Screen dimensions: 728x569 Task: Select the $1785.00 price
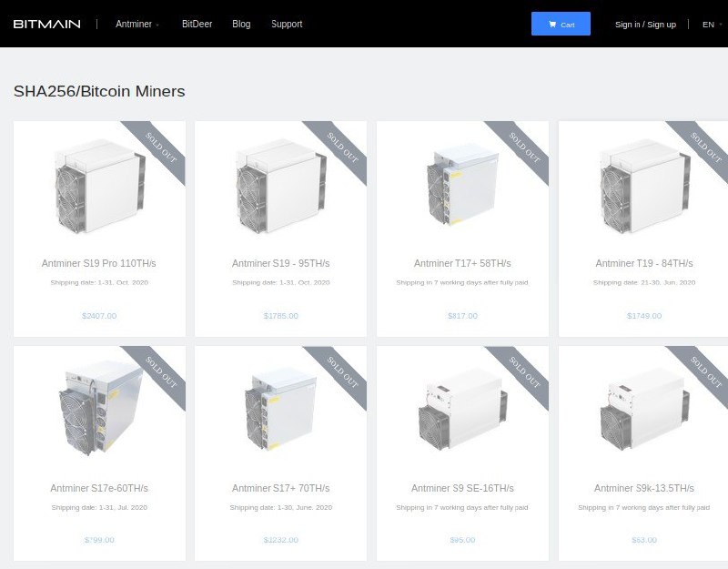pos(281,316)
